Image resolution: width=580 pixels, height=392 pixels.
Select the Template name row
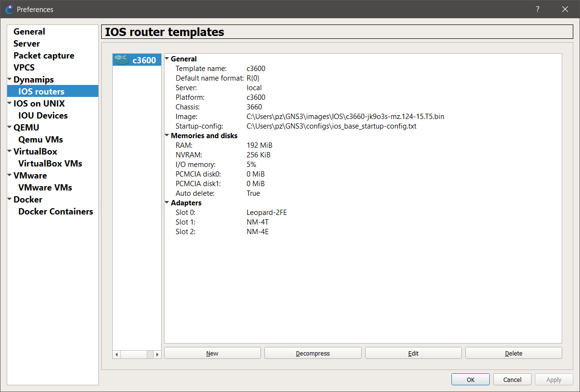[363, 69]
